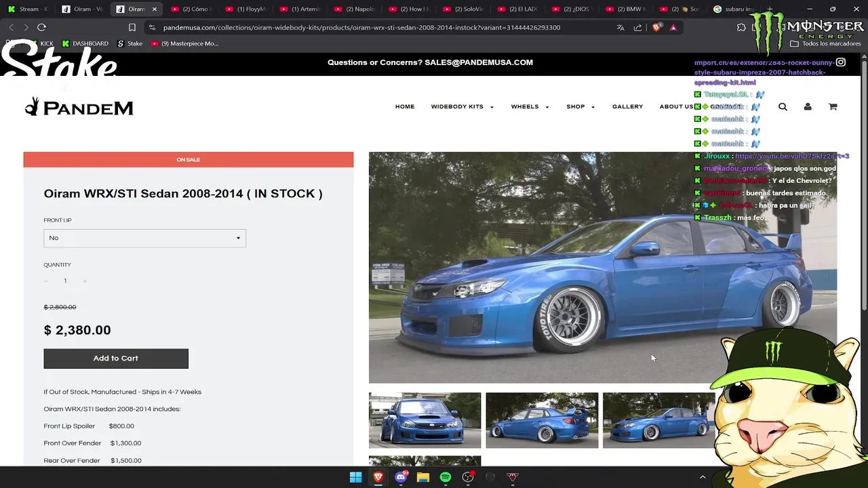Show hidden system tray icons
The image size is (868, 488).
(703, 477)
